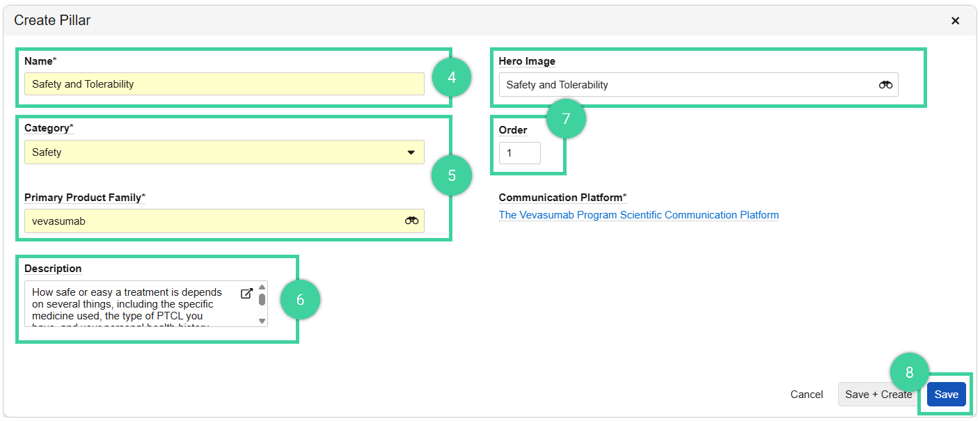Click Save + Create

878,394
